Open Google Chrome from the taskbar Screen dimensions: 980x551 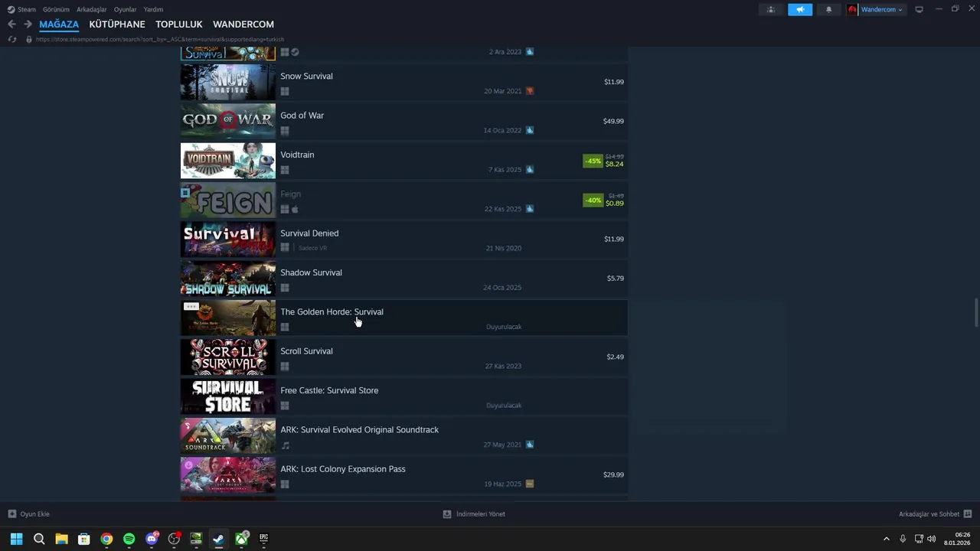pos(106,539)
